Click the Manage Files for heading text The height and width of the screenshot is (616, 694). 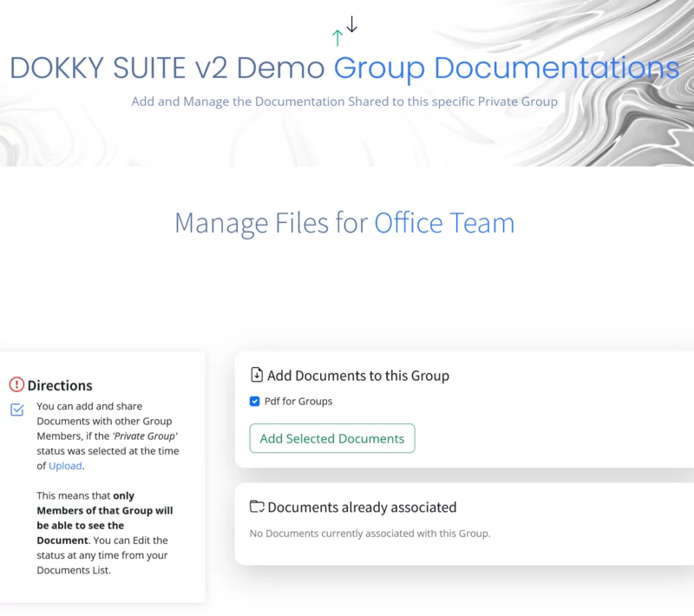[272, 223]
